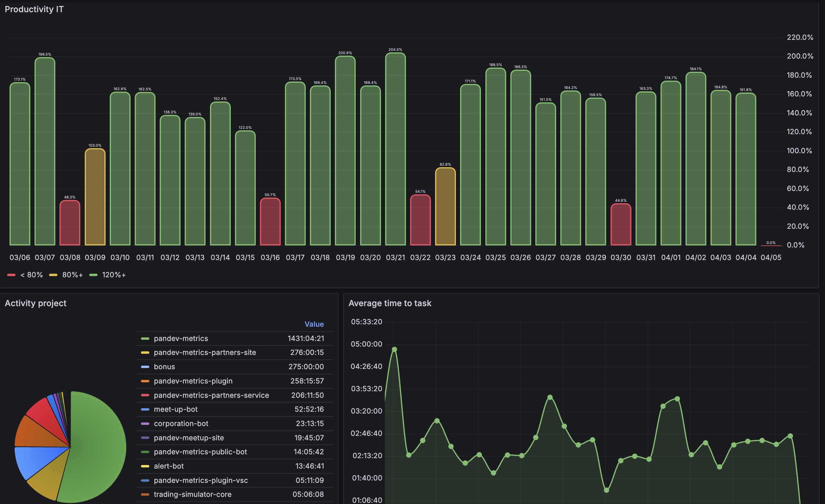
Task: Select 'trading-simulator-core' legend row
Action: click(x=192, y=494)
